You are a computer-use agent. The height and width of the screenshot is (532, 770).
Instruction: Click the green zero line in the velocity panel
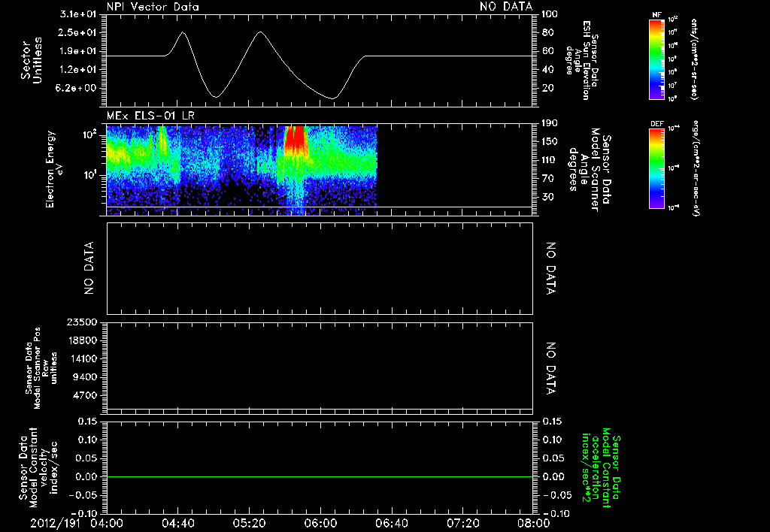coord(320,476)
